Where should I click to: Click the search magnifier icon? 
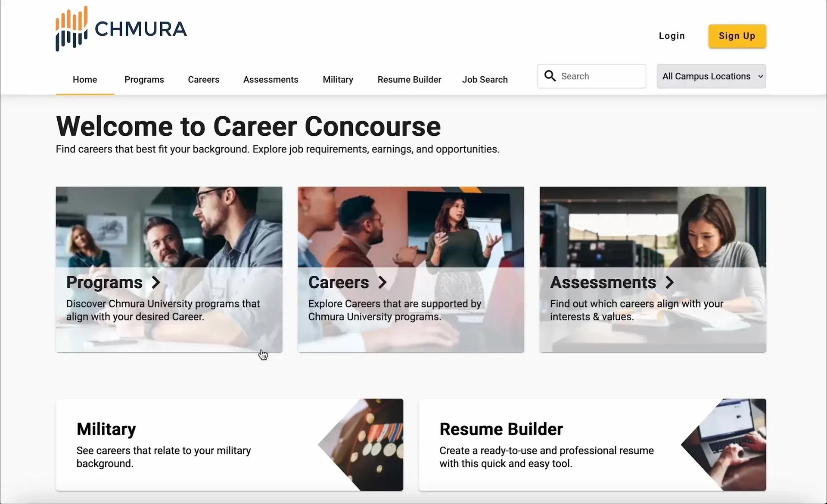550,76
